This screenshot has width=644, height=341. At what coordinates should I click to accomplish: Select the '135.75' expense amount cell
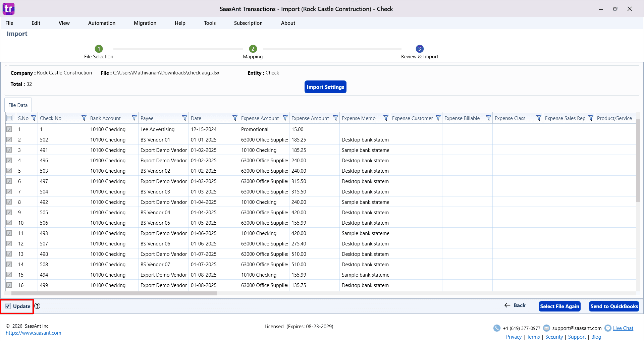click(314, 285)
